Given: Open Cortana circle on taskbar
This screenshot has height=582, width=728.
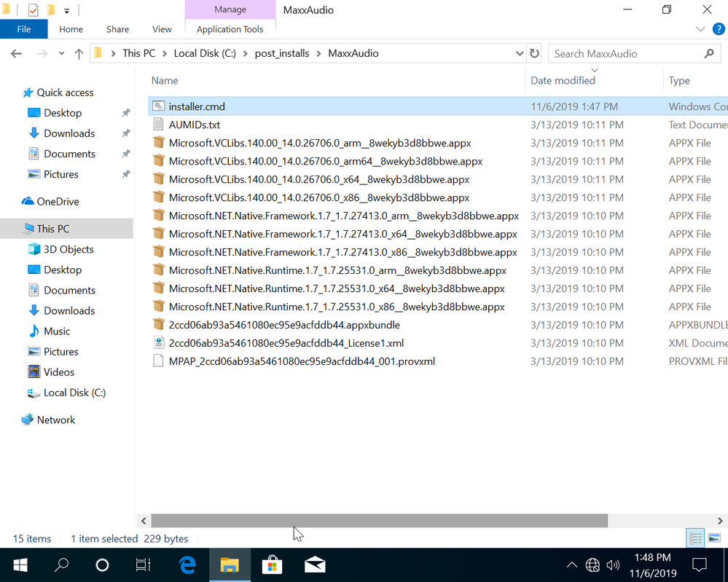Looking at the screenshot, I should (102, 565).
